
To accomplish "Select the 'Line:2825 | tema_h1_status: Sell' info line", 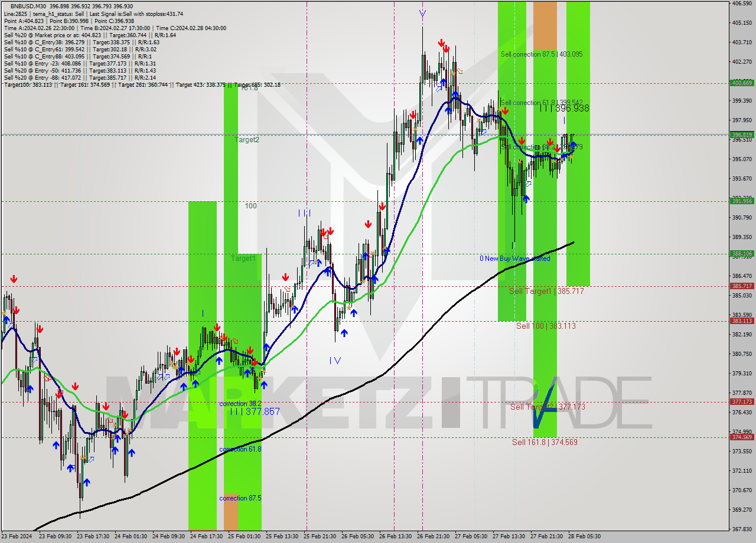I will click(93, 14).
